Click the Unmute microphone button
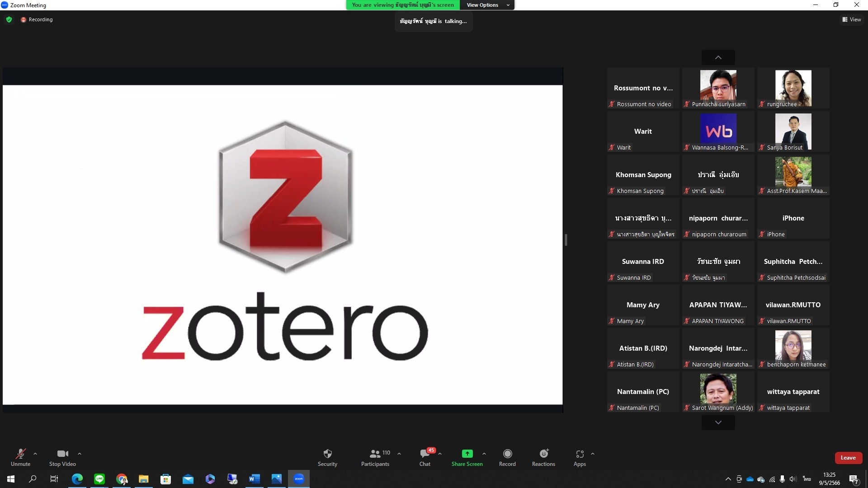 pos(20,457)
